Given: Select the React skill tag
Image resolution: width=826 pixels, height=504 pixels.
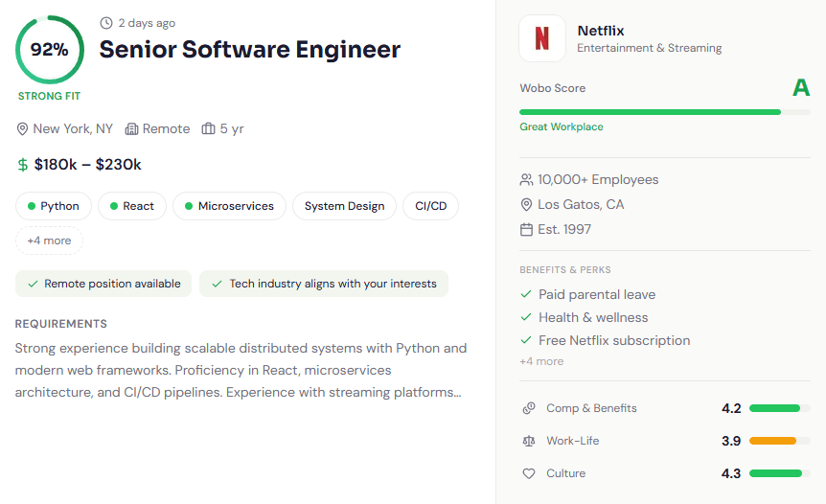Looking at the screenshot, I should pos(132,206).
